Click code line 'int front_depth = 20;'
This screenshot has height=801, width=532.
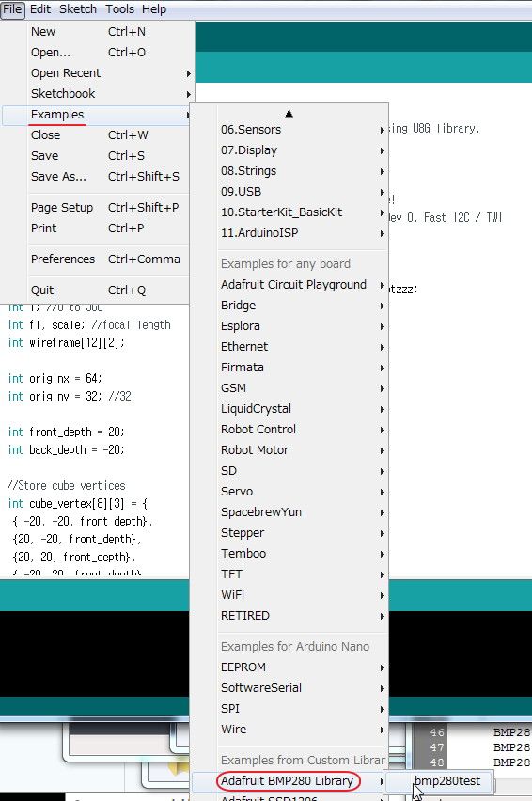pos(66,432)
